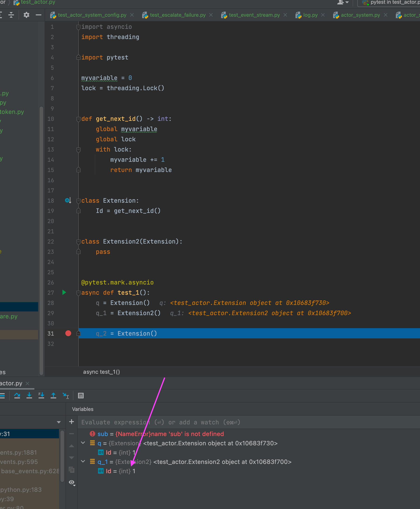Close the log.py editor tab

323,15
